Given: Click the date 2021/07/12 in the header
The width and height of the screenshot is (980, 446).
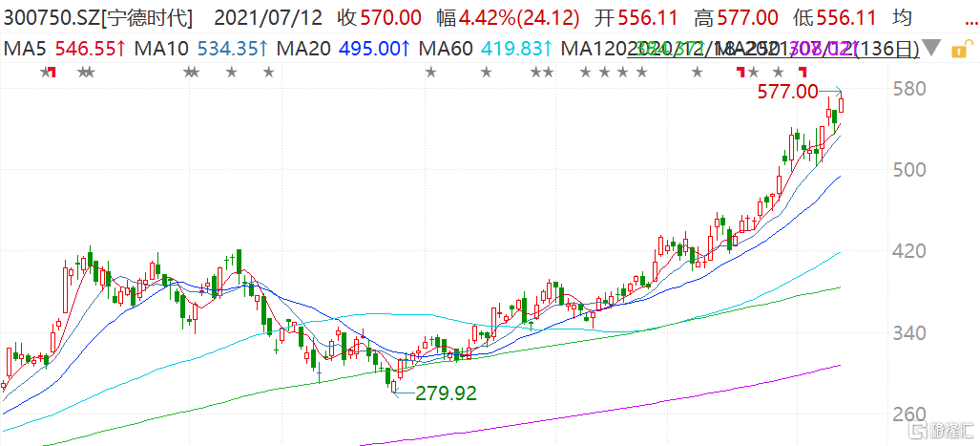Looking at the screenshot, I should pos(269,19).
